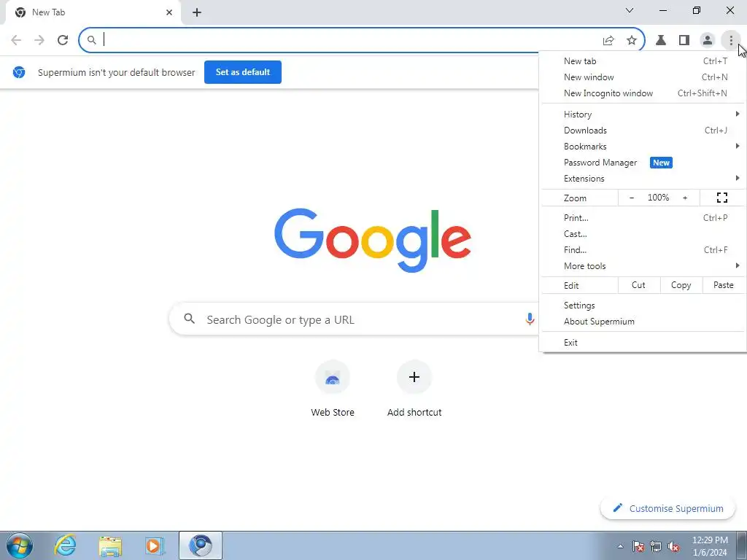The height and width of the screenshot is (560, 747).
Task: Click the fullscreen icon in Zoom row
Action: tap(722, 198)
